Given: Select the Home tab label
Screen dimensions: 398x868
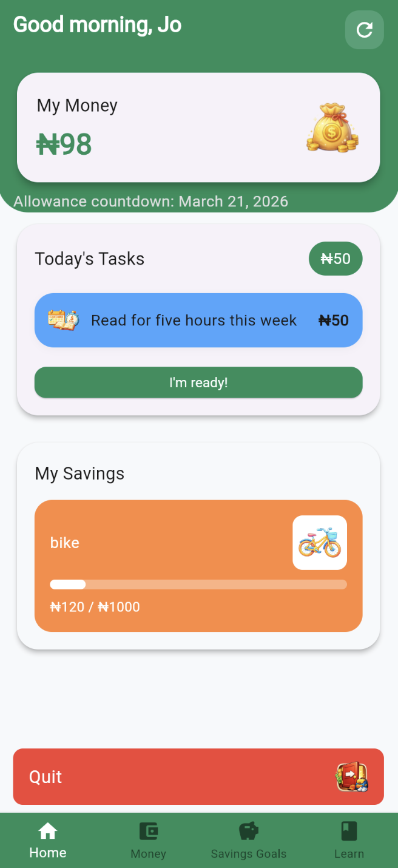Looking at the screenshot, I should click(47, 852).
